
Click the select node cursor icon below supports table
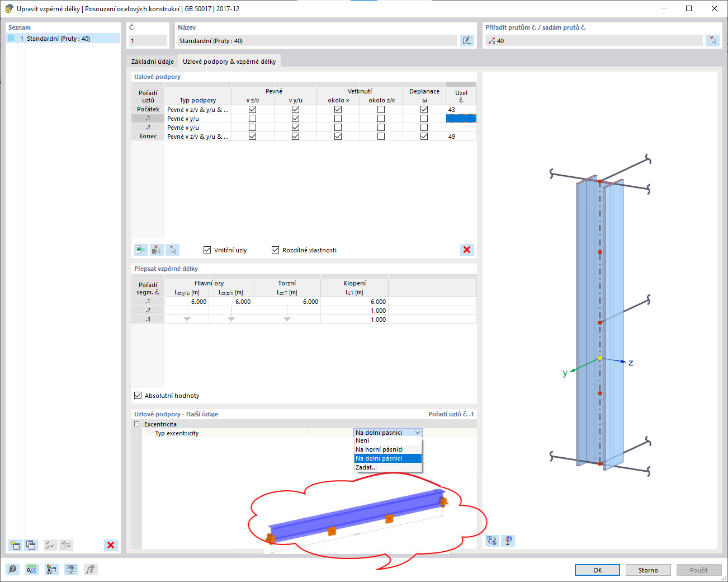pyautogui.click(x=173, y=250)
